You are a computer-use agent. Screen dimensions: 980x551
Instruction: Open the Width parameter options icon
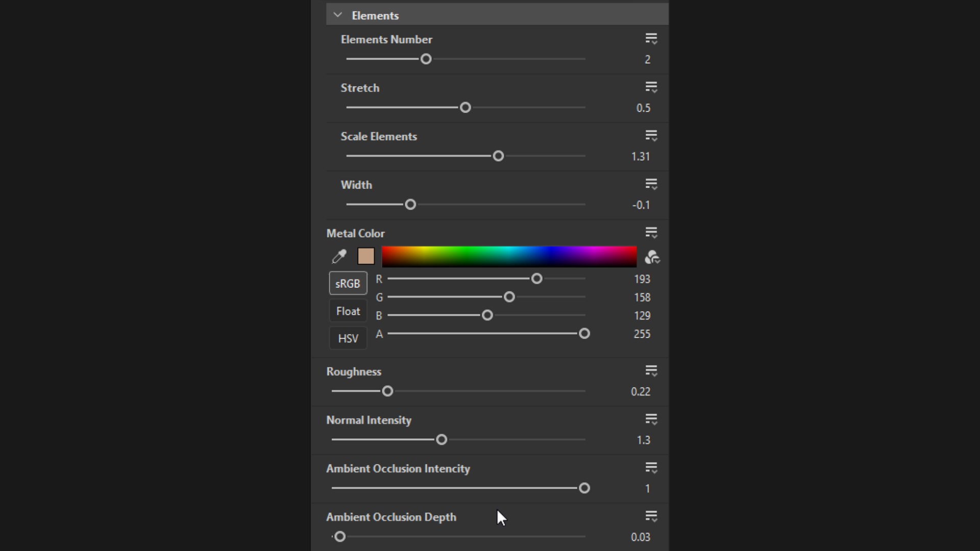[651, 184]
